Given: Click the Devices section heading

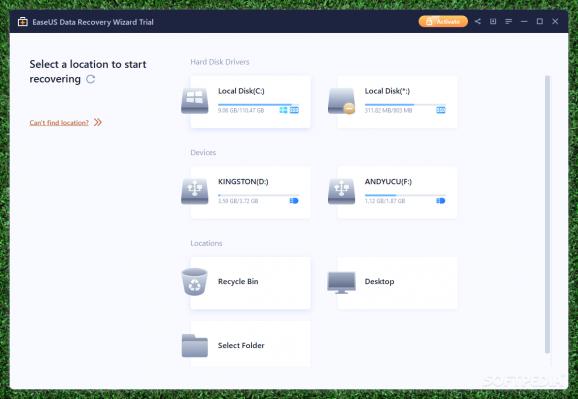Looking at the screenshot, I should click(203, 152).
